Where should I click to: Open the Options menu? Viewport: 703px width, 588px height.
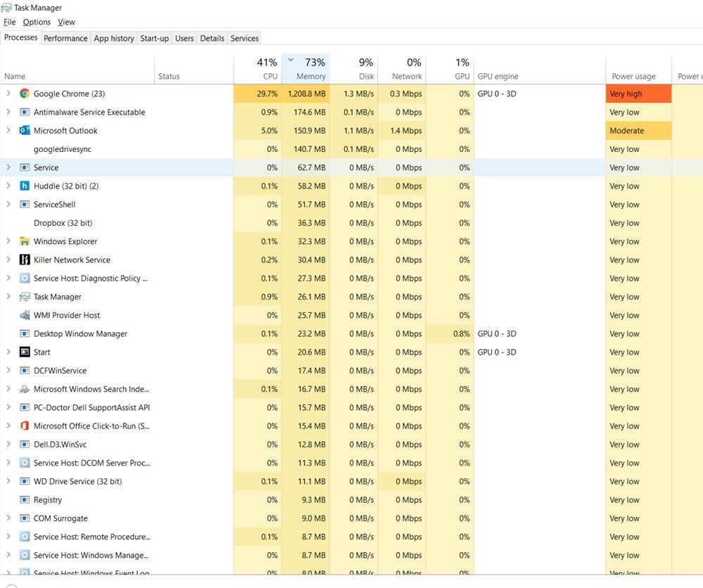(x=37, y=22)
